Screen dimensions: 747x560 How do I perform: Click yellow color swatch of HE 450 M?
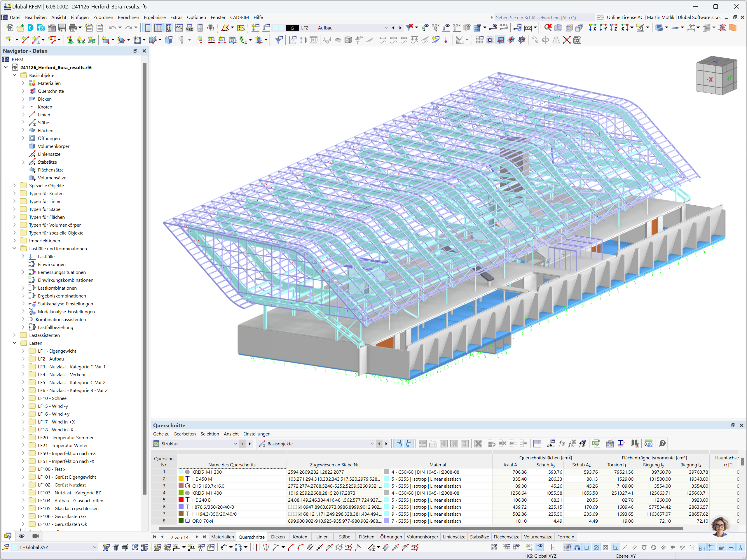click(x=181, y=479)
